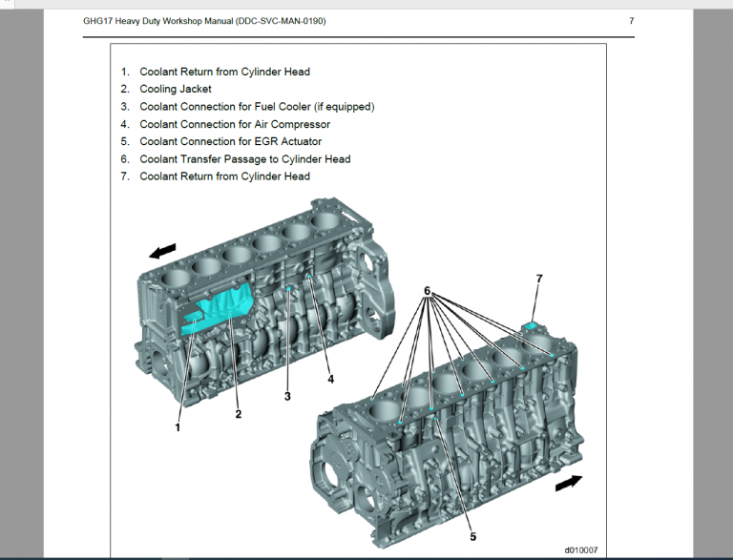Click legend item 7 "Coolant Return from Cylinder Head"
Screen dimensions: 733x560
pos(224,176)
